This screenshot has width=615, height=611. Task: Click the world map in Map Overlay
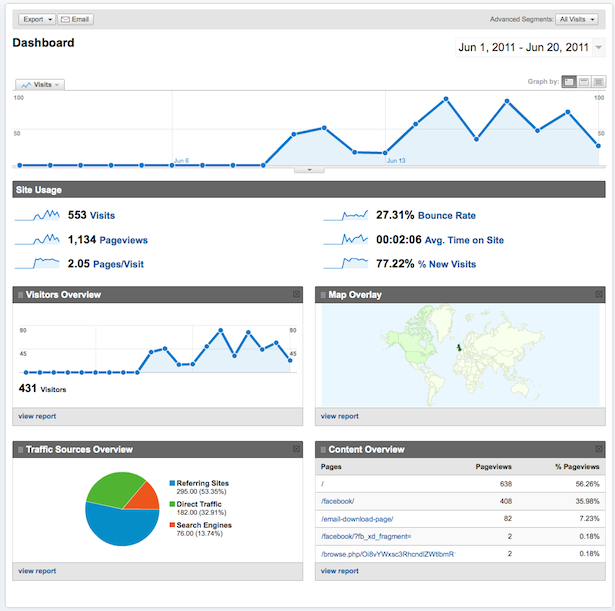point(460,355)
